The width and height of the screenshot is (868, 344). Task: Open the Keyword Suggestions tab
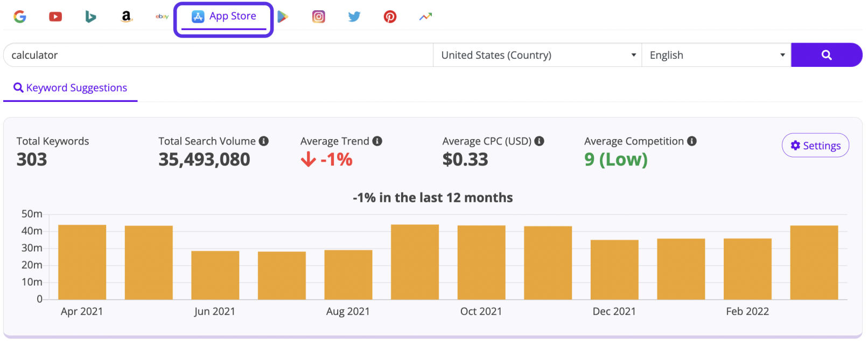tap(71, 87)
